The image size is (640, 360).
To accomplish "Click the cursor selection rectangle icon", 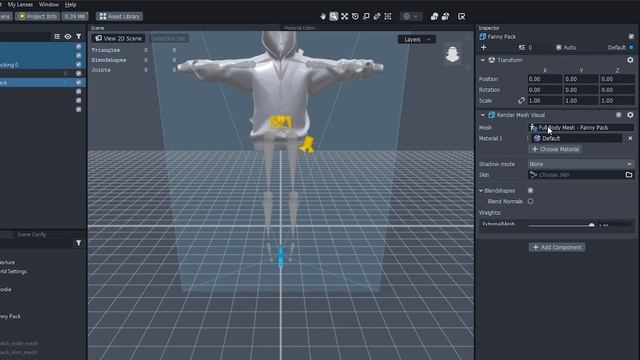I will 462,16.
